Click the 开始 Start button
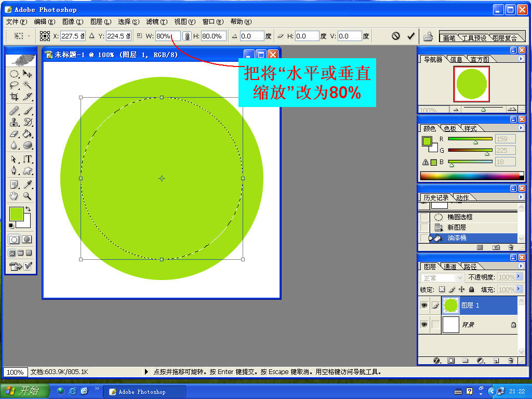 pyautogui.click(x=25, y=391)
